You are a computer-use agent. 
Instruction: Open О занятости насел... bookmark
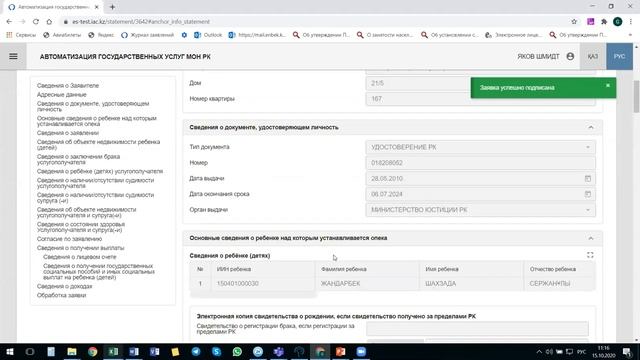[x=386, y=35]
